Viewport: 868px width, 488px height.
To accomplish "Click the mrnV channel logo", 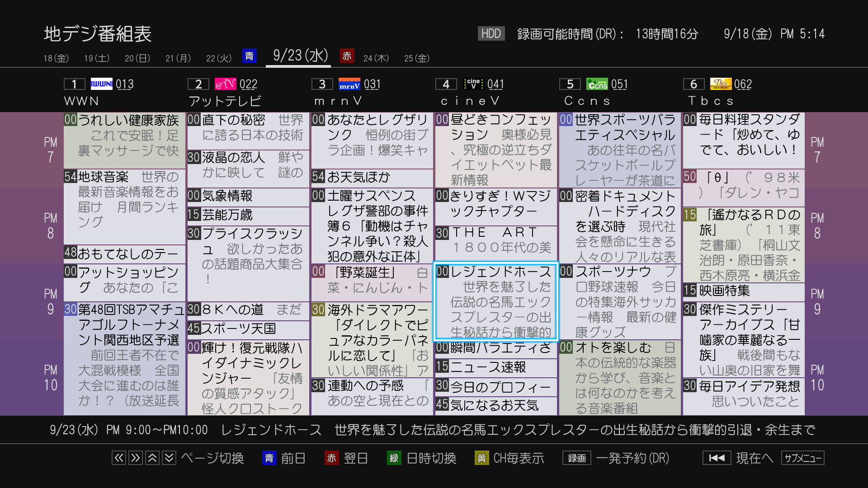I will click(349, 84).
